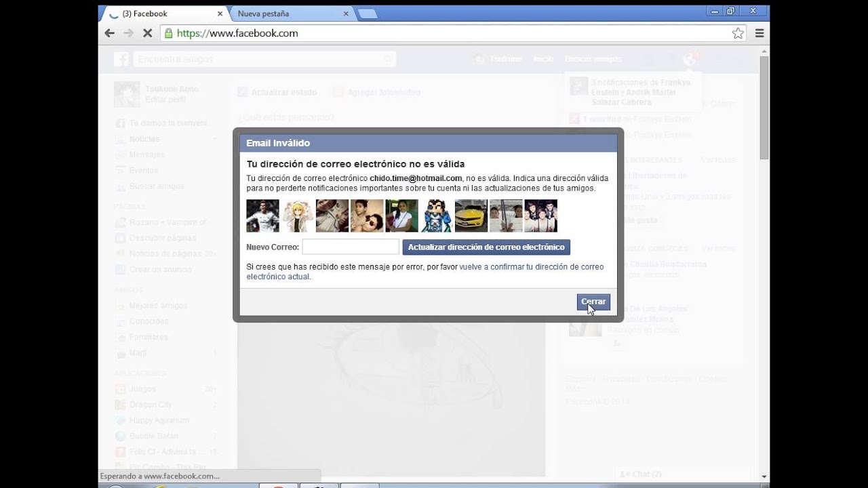Screen dimensions: 868x488
Task: Open the Chrome menu icon
Action: [759, 33]
